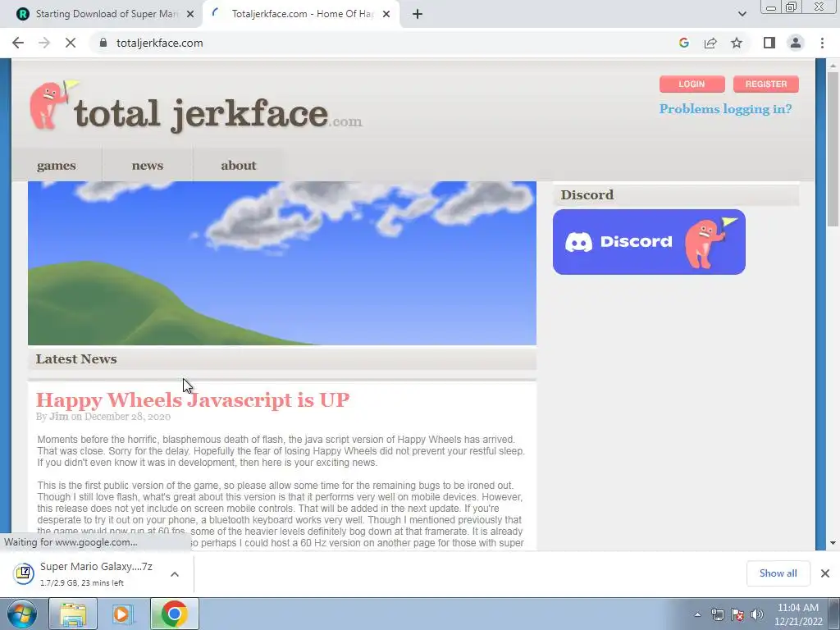Go back using the browser back arrow
The height and width of the screenshot is (630, 840).
tap(18, 43)
